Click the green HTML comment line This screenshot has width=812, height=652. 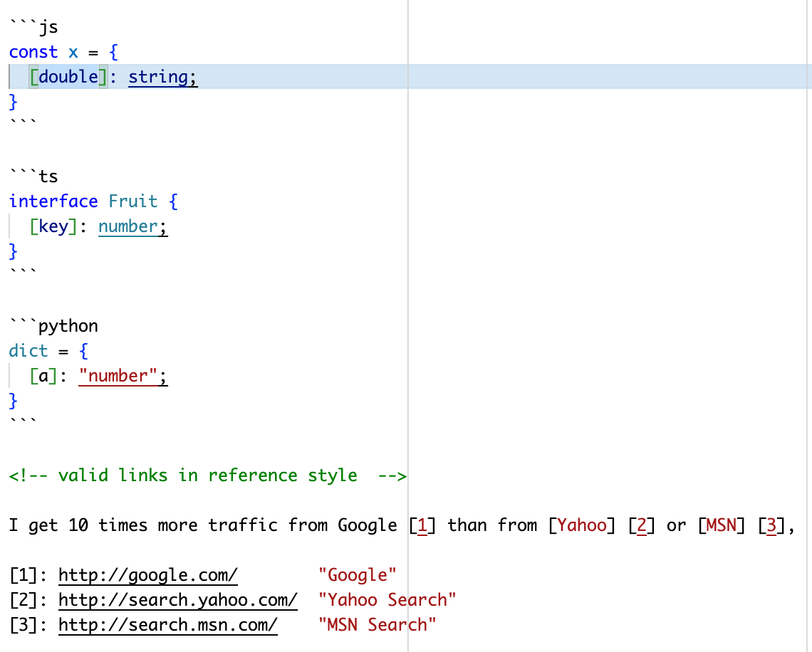207,475
